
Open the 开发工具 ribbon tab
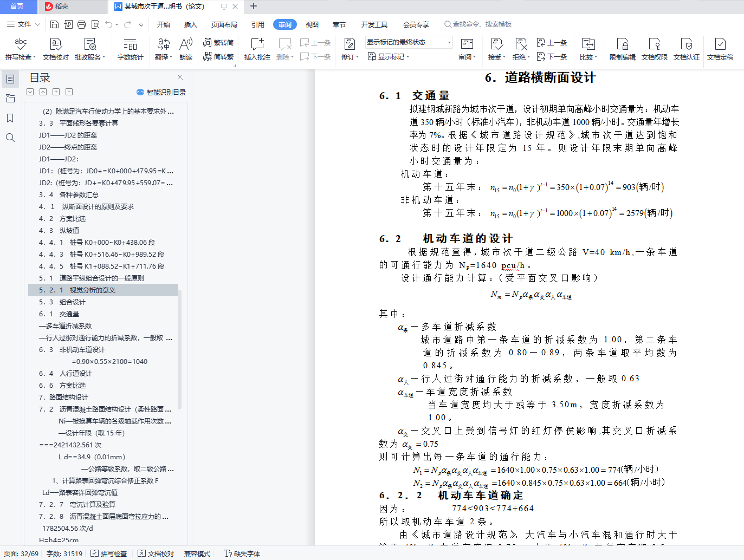pyautogui.click(x=374, y=24)
